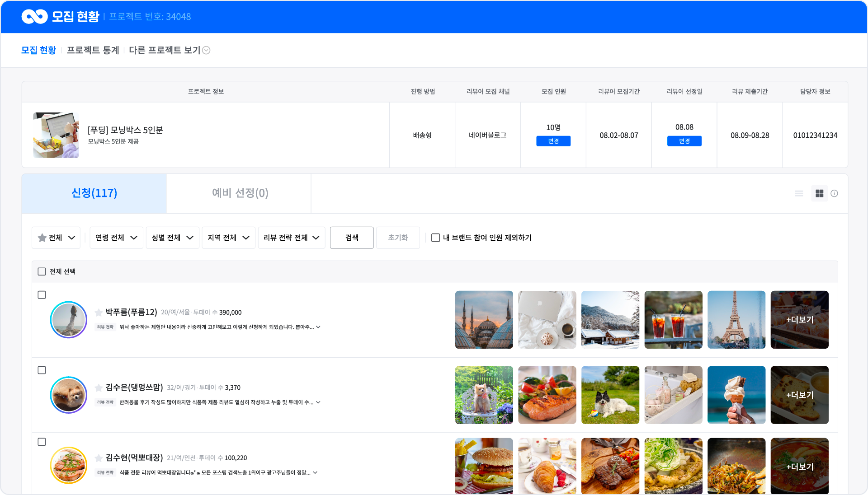Open 박푸름 profile avatar
The height and width of the screenshot is (495, 868).
coord(68,320)
